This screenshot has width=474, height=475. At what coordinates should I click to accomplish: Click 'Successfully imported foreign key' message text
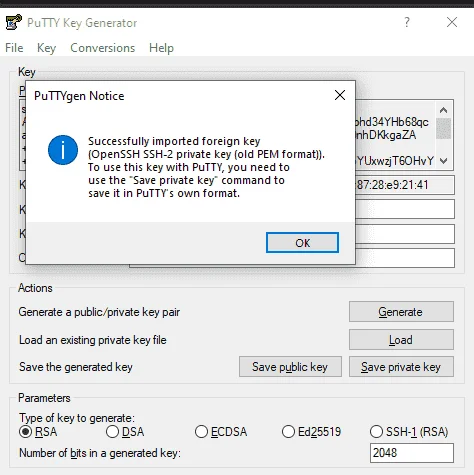174,141
